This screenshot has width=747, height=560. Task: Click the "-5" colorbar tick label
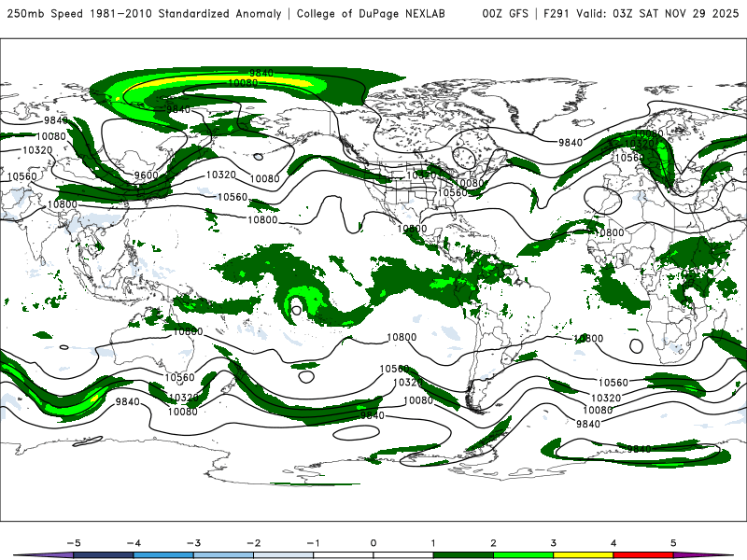click(x=74, y=543)
